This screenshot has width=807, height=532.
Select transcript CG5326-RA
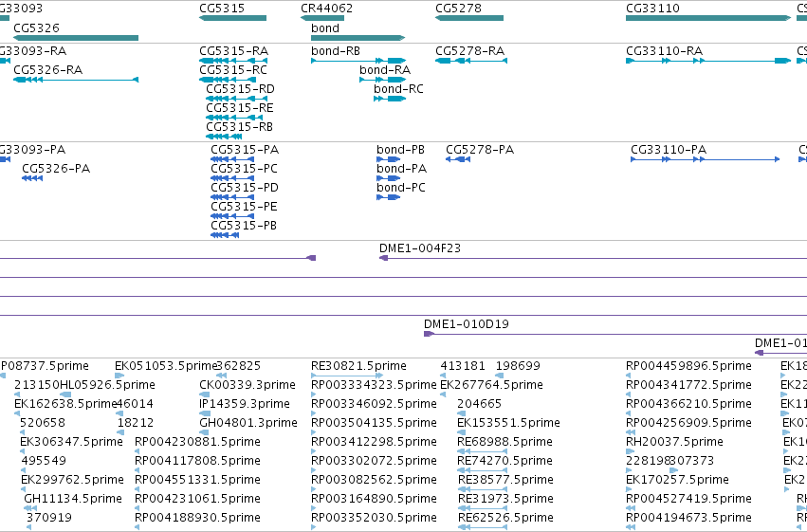click(x=76, y=80)
